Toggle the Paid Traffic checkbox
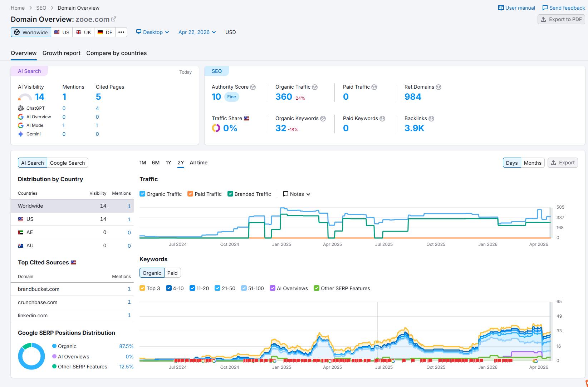This screenshot has height=387, width=588. (190, 194)
